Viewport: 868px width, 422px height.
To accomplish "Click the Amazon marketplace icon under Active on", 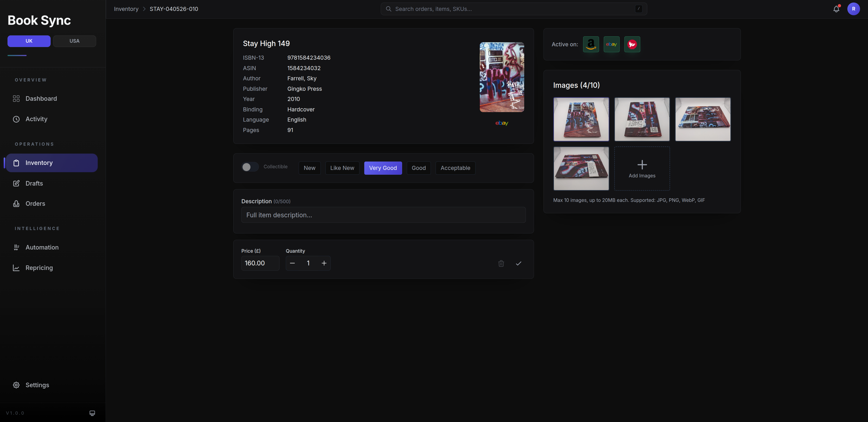I will (591, 44).
